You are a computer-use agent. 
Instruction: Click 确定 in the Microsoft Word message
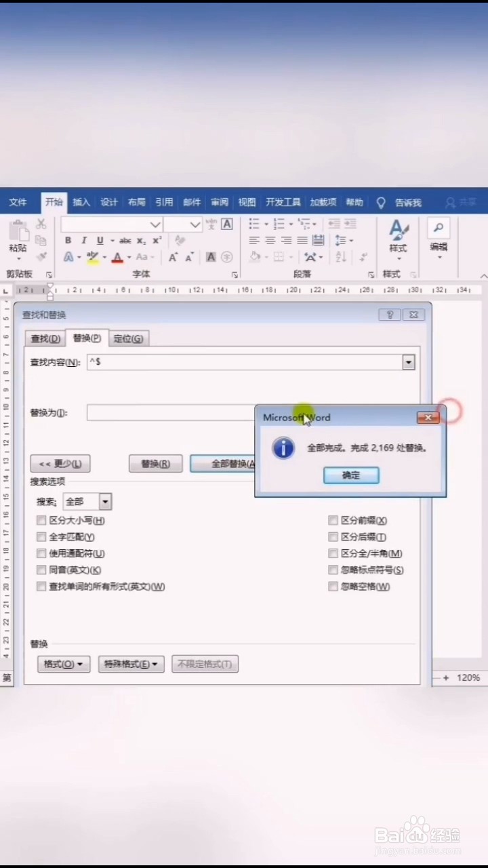tap(351, 475)
